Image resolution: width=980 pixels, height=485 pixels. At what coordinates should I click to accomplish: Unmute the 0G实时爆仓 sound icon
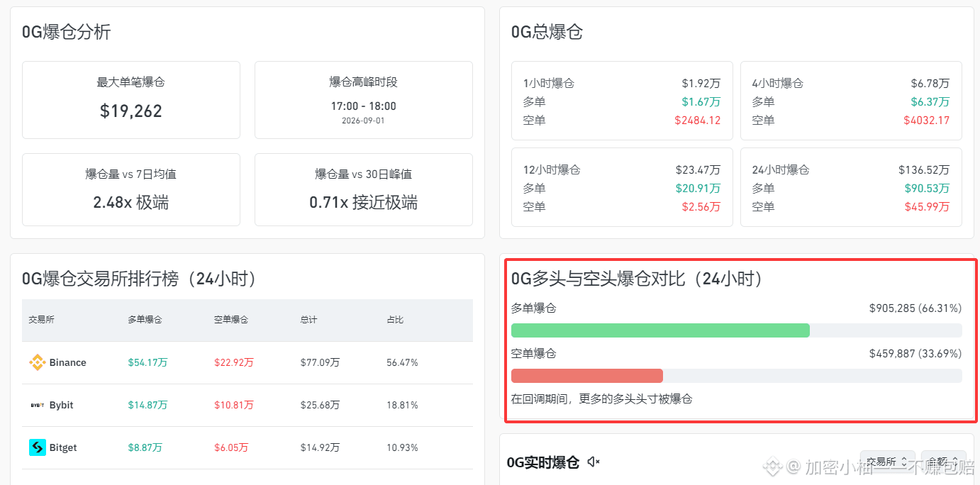[x=594, y=462]
